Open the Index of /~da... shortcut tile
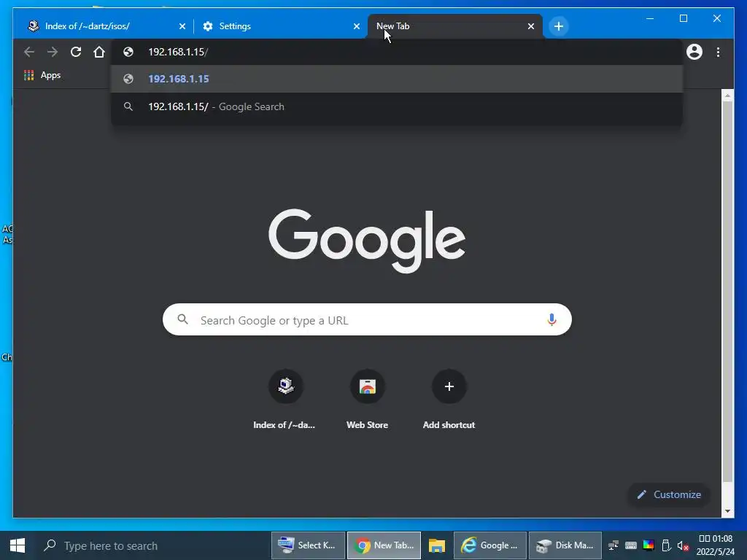 point(285,400)
